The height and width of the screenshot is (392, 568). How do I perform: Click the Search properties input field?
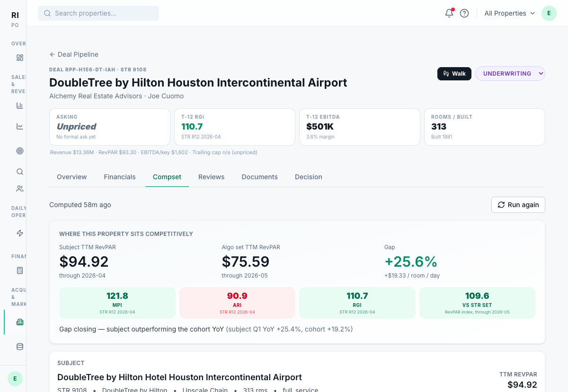coord(98,13)
